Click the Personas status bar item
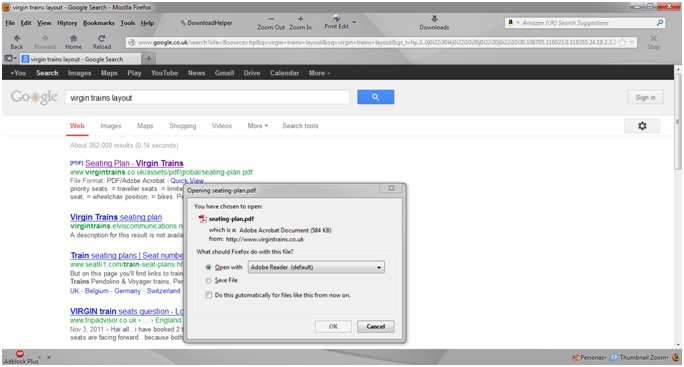This screenshot has width=684, height=367. tap(590, 357)
